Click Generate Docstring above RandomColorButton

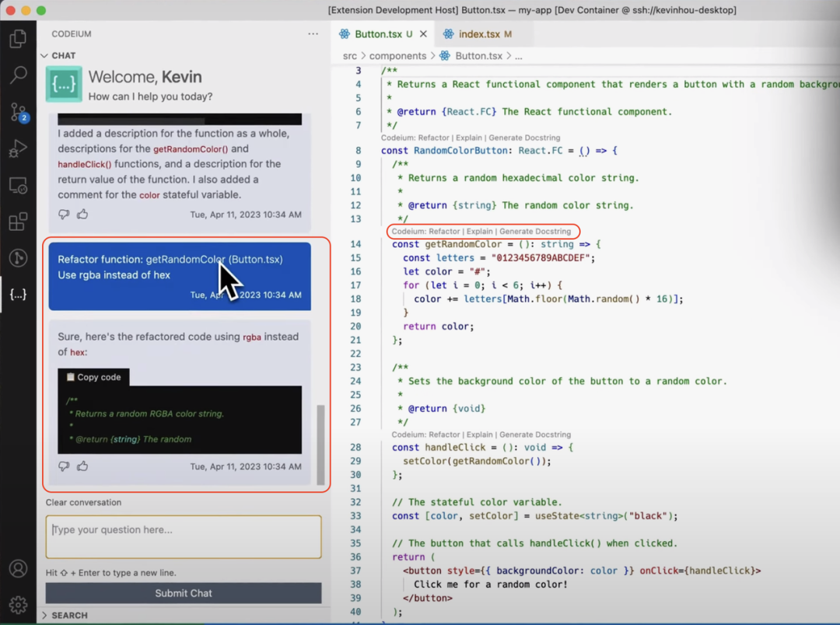(x=524, y=138)
